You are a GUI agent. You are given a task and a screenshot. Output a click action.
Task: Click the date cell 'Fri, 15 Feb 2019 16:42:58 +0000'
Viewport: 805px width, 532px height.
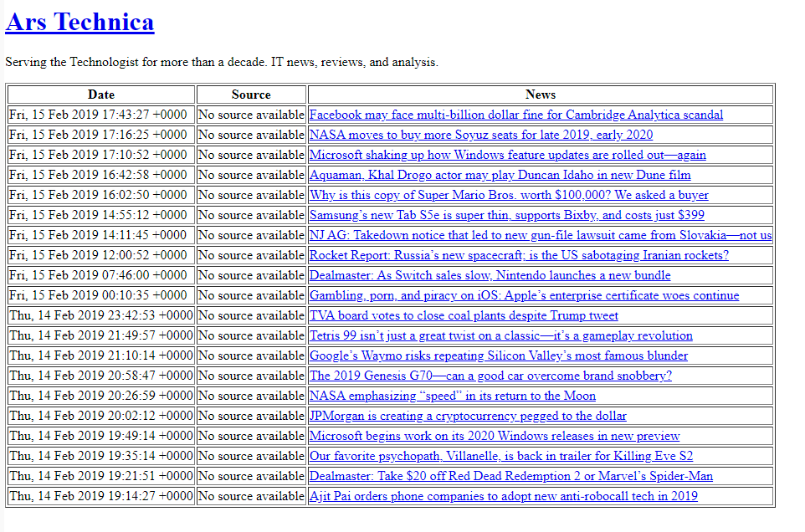pyautogui.click(x=101, y=175)
